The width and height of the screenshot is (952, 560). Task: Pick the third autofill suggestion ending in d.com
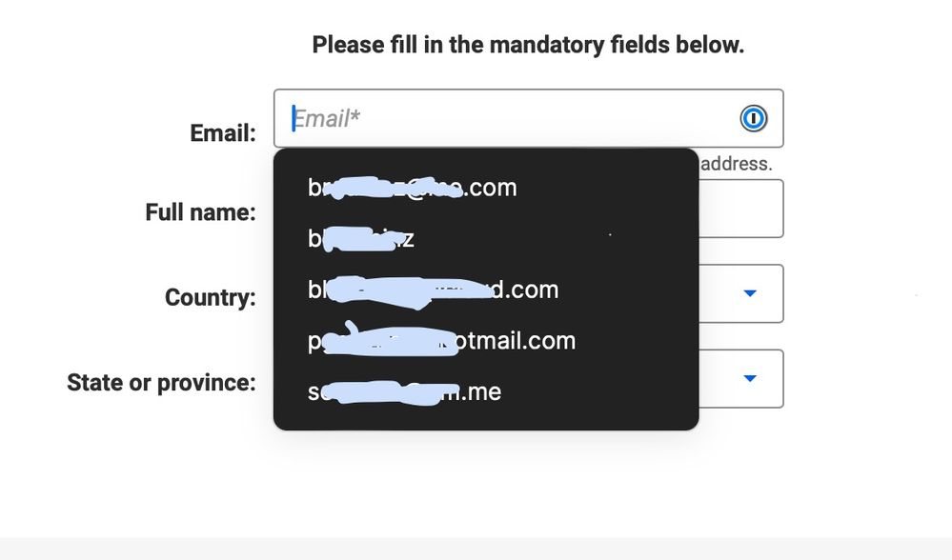click(x=433, y=290)
